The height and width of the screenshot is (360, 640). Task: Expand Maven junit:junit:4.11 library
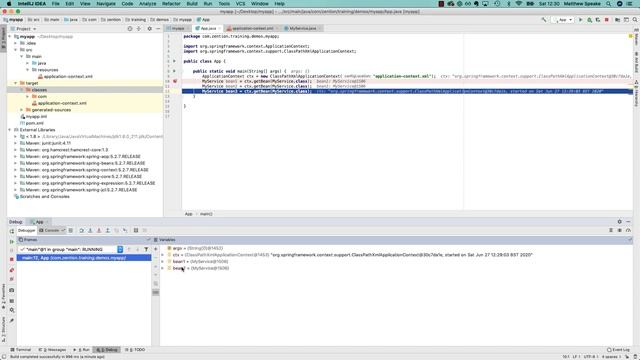[x=16, y=143]
